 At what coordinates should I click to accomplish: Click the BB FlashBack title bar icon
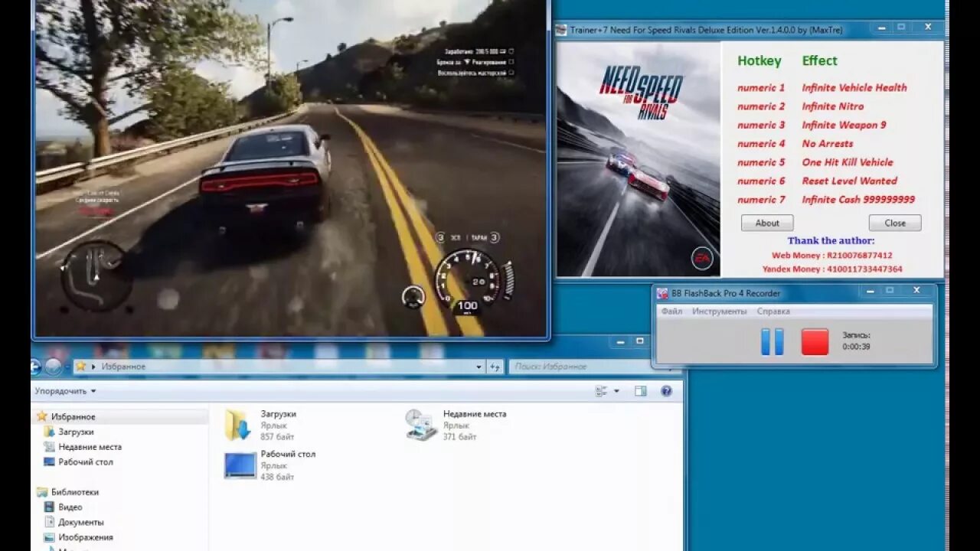point(663,293)
